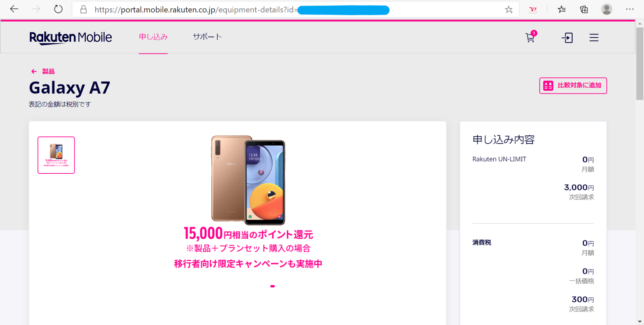Open the shopping cart icon
This screenshot has width=644, height=325.
530,38
